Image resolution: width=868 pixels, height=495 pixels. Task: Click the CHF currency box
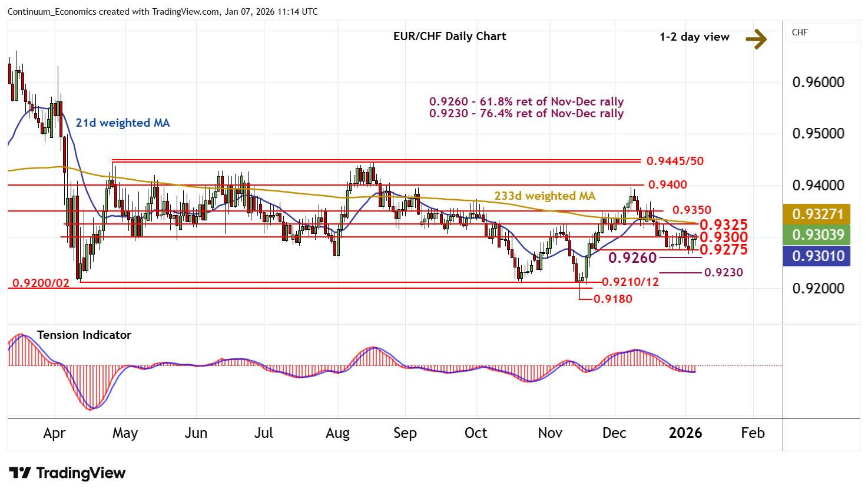tap(821, 32)
